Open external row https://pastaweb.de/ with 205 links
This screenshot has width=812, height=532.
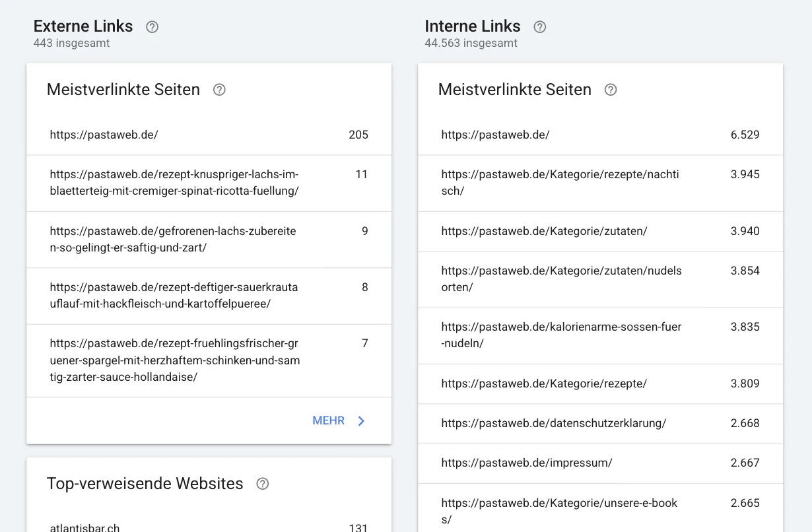pos(209,135)
